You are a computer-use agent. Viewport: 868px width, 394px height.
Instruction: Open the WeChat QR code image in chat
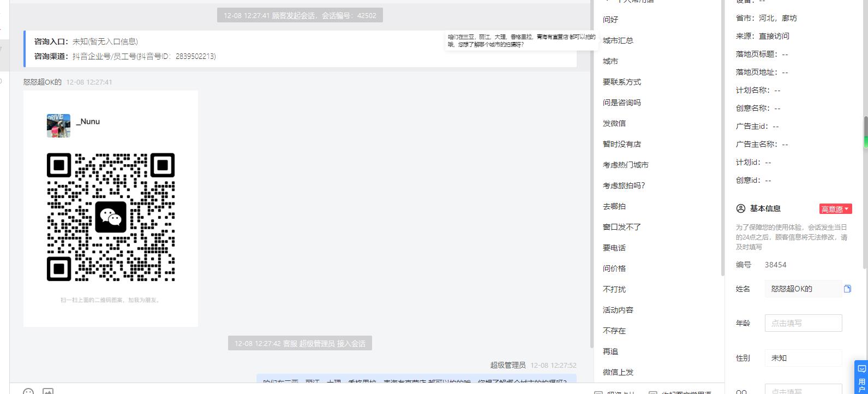[111, 208]
